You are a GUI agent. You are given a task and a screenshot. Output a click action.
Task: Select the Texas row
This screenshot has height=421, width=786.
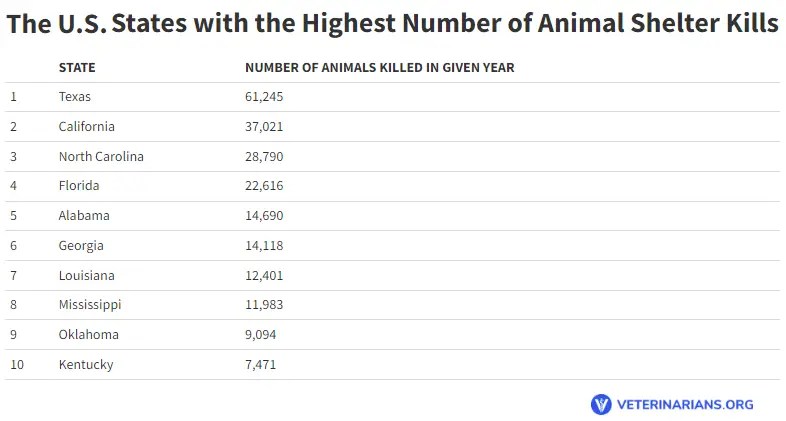[75, 97]
